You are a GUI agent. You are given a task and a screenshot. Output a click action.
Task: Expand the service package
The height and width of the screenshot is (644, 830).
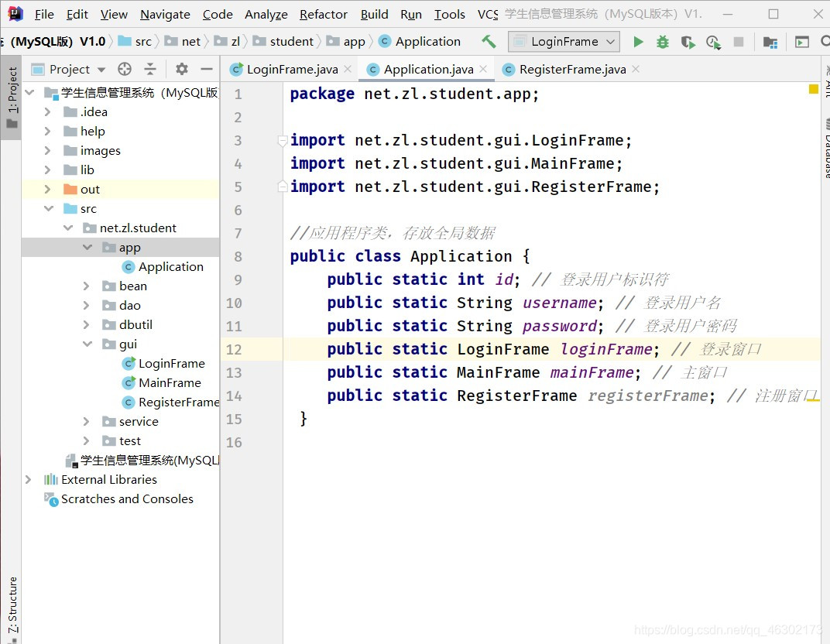(86, 421)
